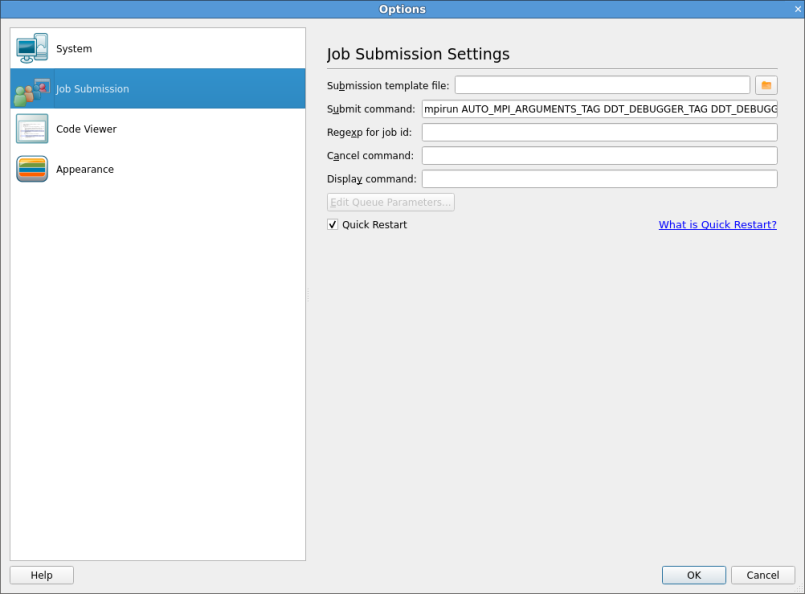Browse for submission template file via folder icon
The height and width of the screenshot is (594, 805).
766,85
